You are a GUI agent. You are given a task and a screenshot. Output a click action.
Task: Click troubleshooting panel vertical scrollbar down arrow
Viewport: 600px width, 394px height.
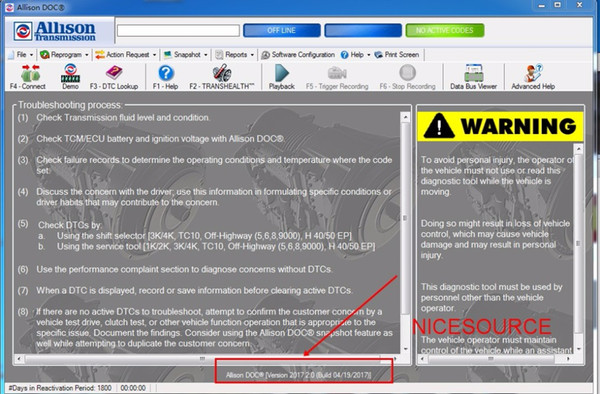pos(405,349)
